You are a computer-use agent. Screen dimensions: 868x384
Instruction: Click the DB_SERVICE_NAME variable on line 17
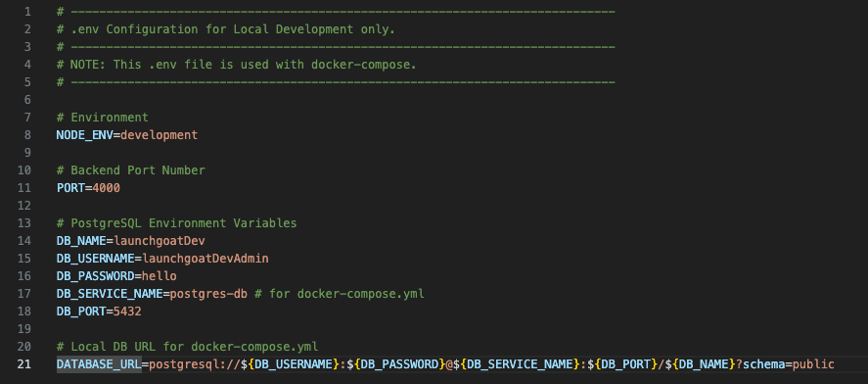coord(110,294)
